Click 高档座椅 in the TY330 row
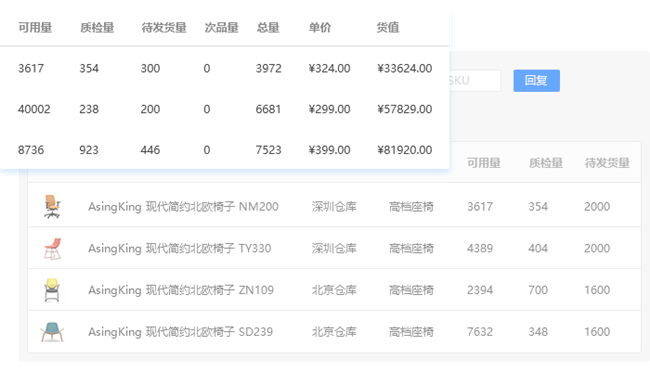 [x=411, y=248]
